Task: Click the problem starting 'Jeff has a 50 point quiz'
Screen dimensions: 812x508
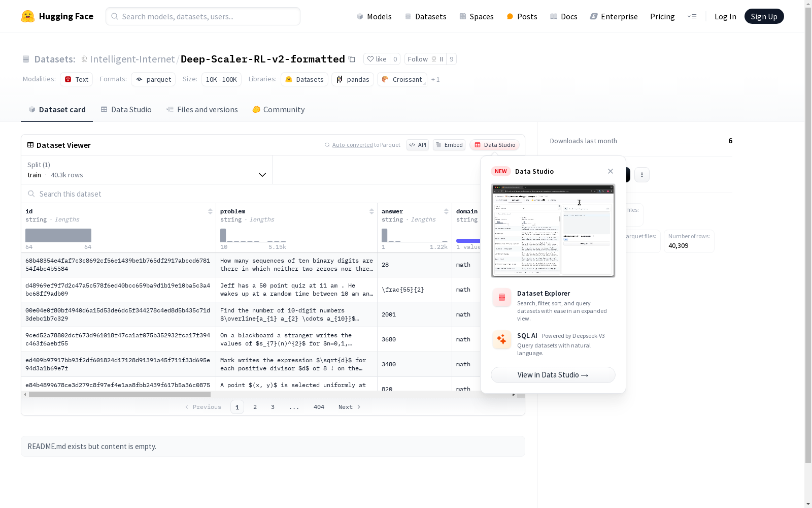Action: 297,290
